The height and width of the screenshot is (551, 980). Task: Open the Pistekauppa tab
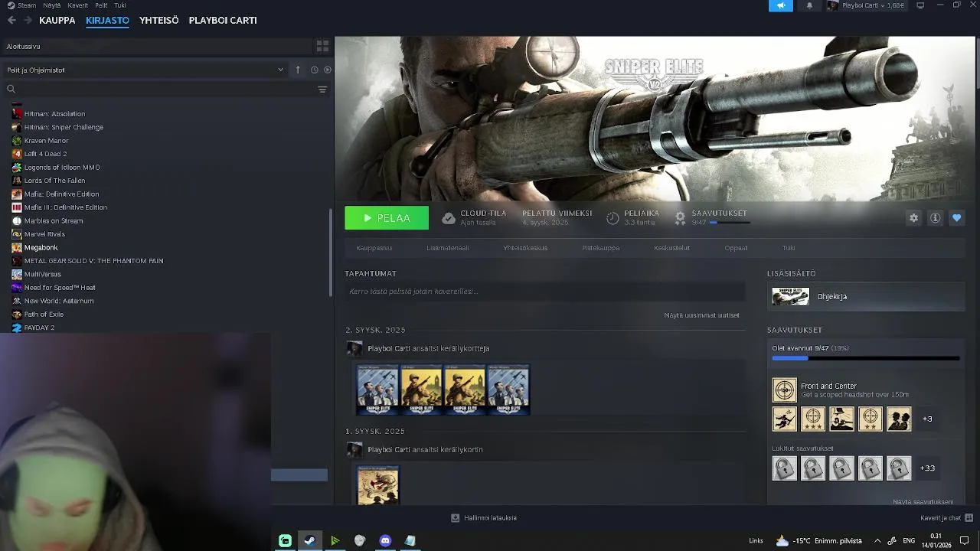[601, 248]
